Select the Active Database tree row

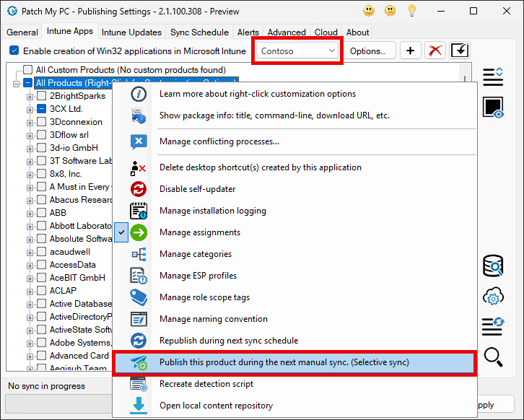click(x=81, y=304)
